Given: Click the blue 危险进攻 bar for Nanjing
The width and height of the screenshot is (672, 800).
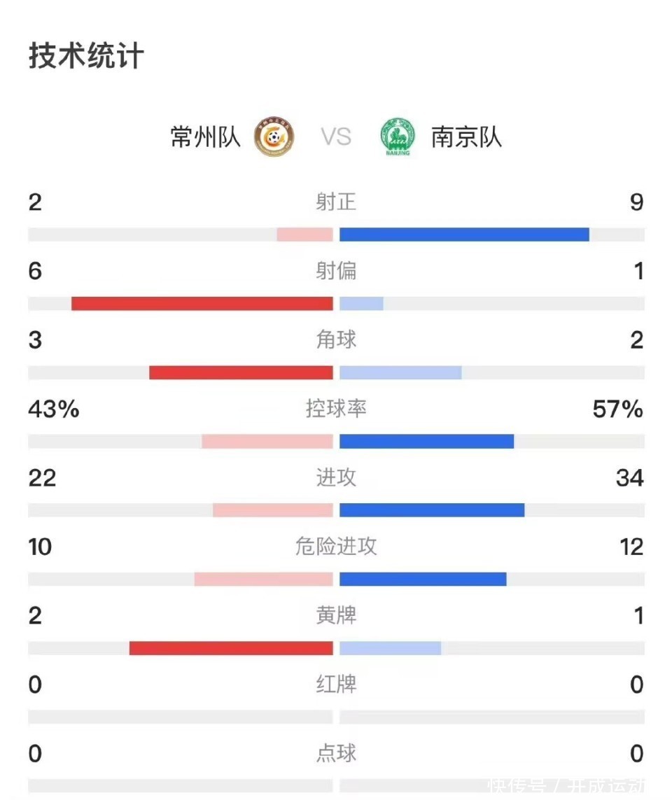Looking at the screenshot, I should (x=423, y=579).
